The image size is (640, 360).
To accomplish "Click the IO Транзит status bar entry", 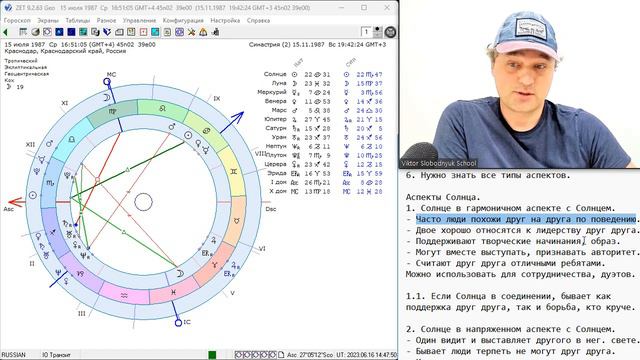I will (56, 355).
